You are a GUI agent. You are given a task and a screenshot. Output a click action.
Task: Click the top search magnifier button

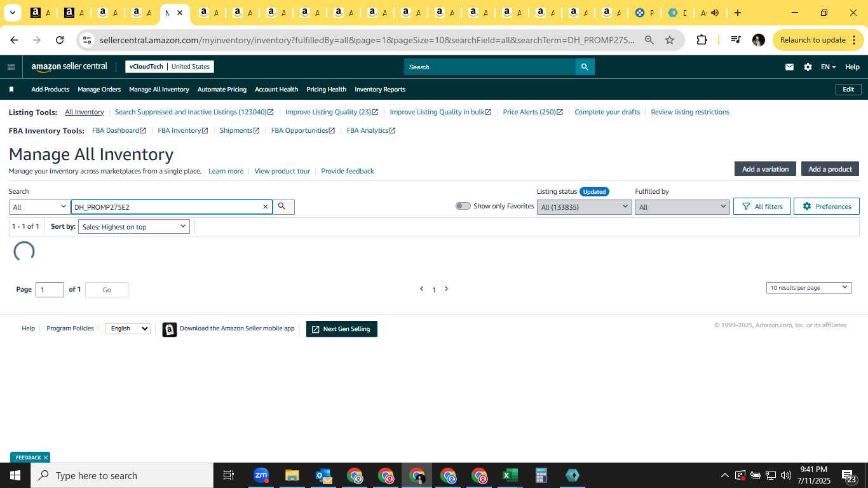585,67
